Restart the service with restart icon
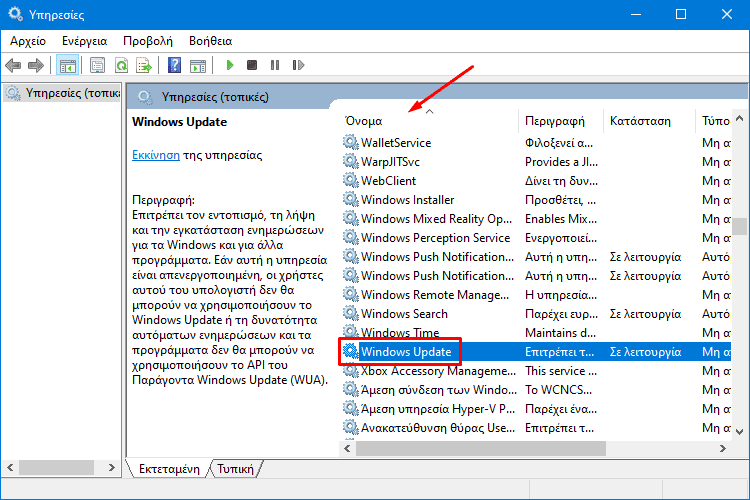The height and width of the screenshot is (500, 750). click(298, 65)
